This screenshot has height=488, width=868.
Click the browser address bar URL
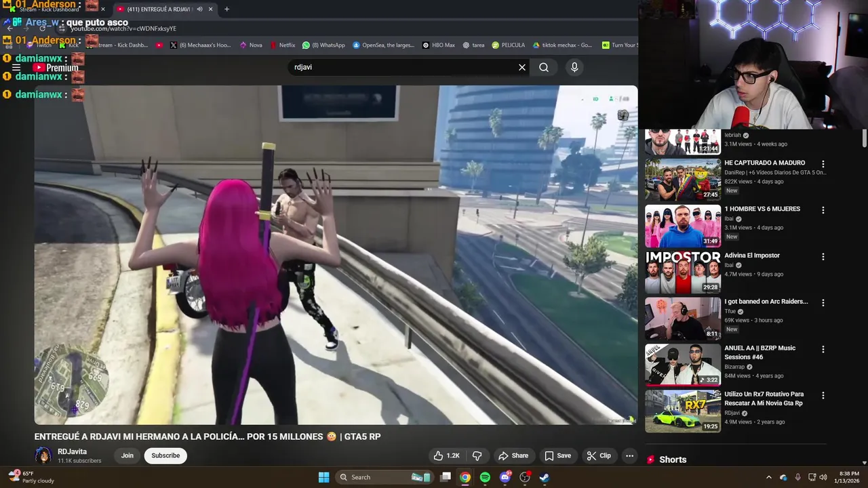coord(123,28)
